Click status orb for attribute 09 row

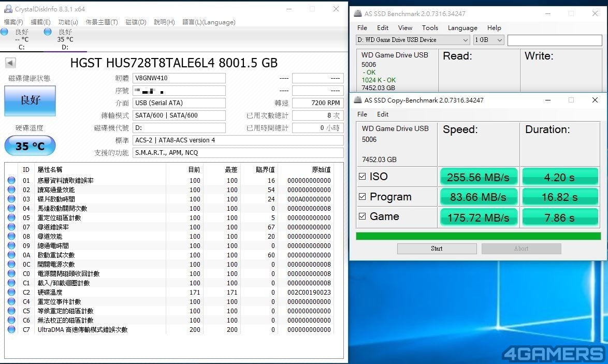(11, 245)
